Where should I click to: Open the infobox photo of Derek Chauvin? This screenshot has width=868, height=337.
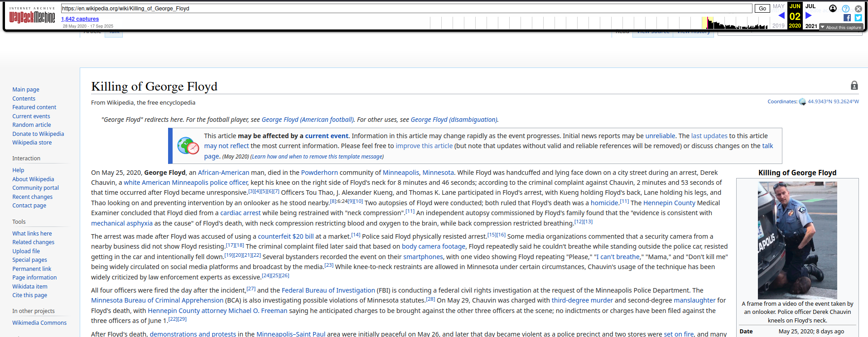pyautogui.click(x=797, y=240)
